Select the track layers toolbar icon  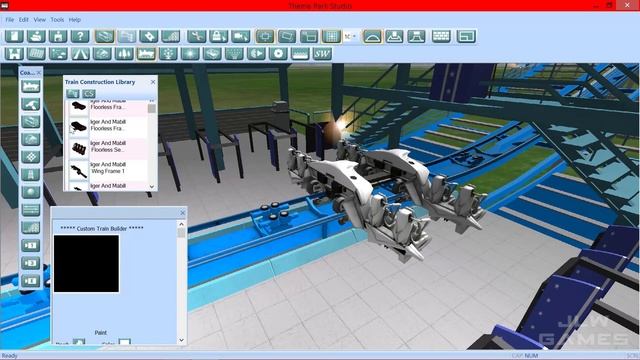point(104,36)
